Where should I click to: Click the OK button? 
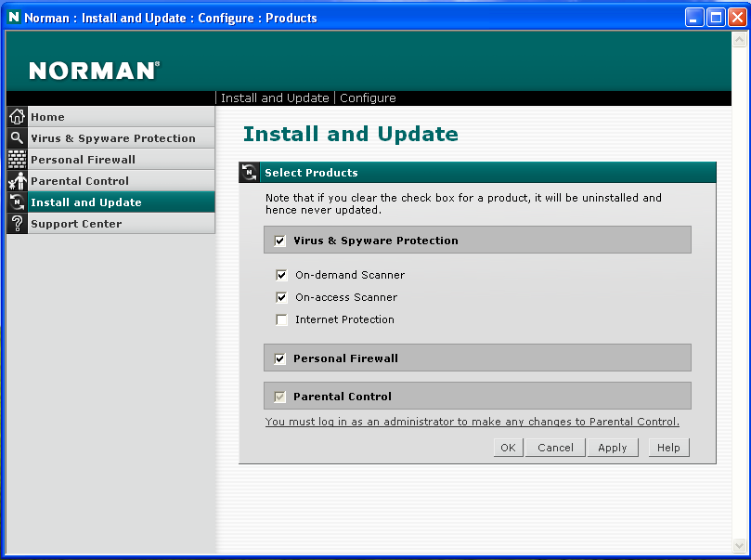pos(507,448)
